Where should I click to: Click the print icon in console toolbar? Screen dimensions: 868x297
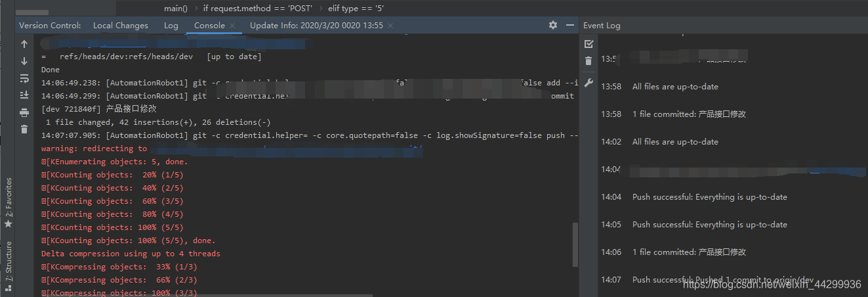24,112
